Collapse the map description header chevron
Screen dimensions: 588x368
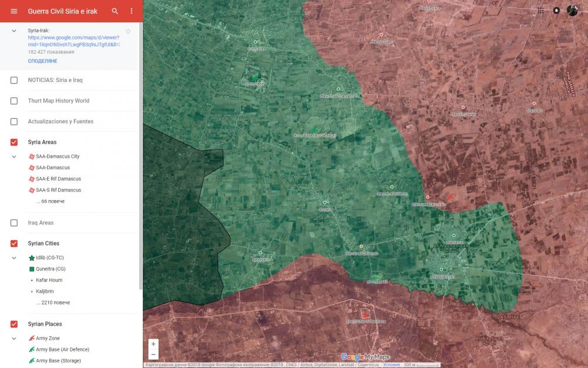click(14, 31)
